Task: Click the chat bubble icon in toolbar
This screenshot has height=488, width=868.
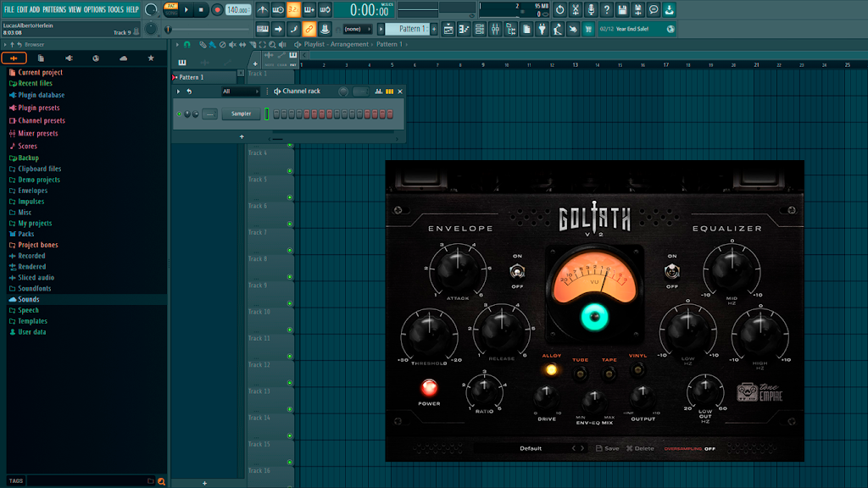Action: (654, 9)
